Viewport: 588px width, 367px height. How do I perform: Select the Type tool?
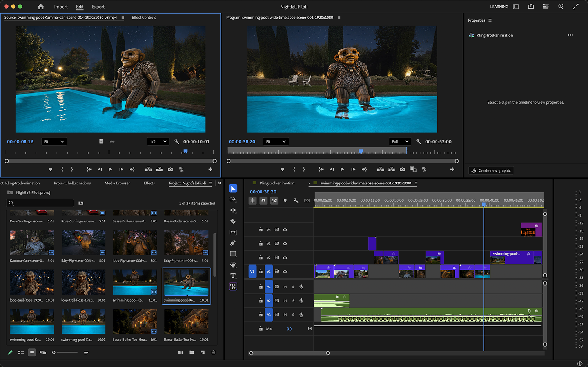pos(233,276)
